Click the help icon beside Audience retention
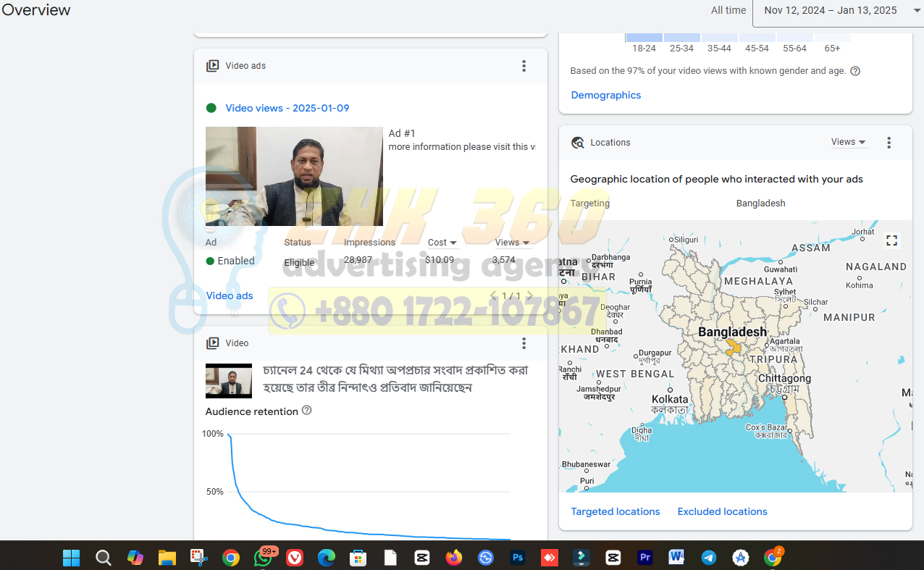 coord(306,411)
